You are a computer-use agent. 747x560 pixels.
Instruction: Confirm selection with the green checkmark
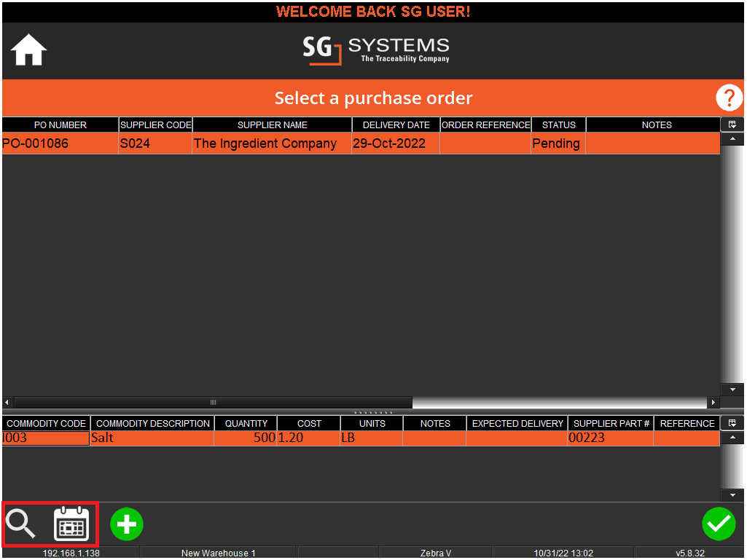click(719, 524)
